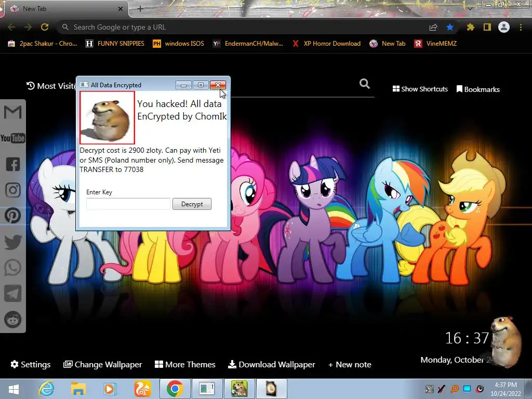
Task: Open Twitter bird icon in sidebar
Action: point(13,242)
